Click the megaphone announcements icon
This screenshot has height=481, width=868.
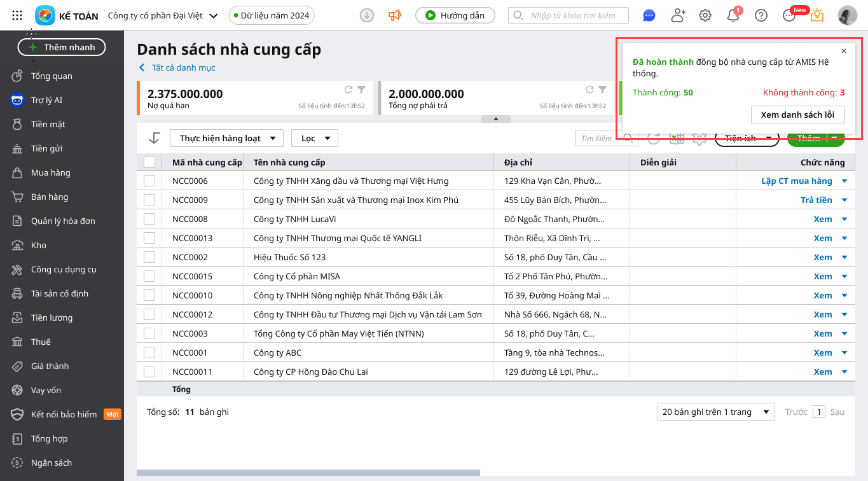[395, 15]
